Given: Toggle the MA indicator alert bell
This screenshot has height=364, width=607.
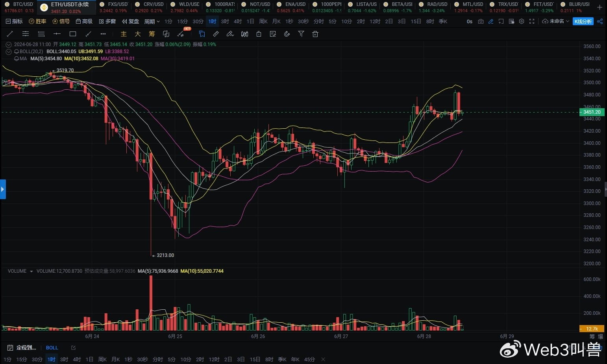Looking at the screenshot, I should click(x=17, y=59).
